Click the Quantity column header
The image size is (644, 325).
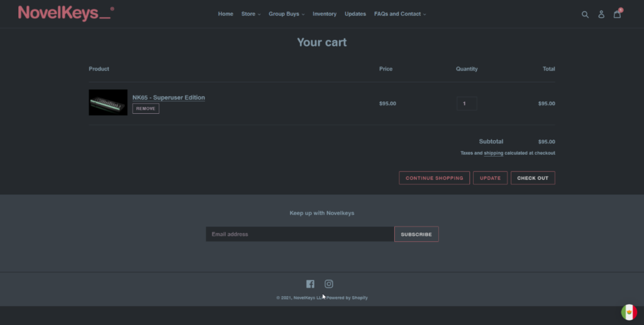coord(467,69)
